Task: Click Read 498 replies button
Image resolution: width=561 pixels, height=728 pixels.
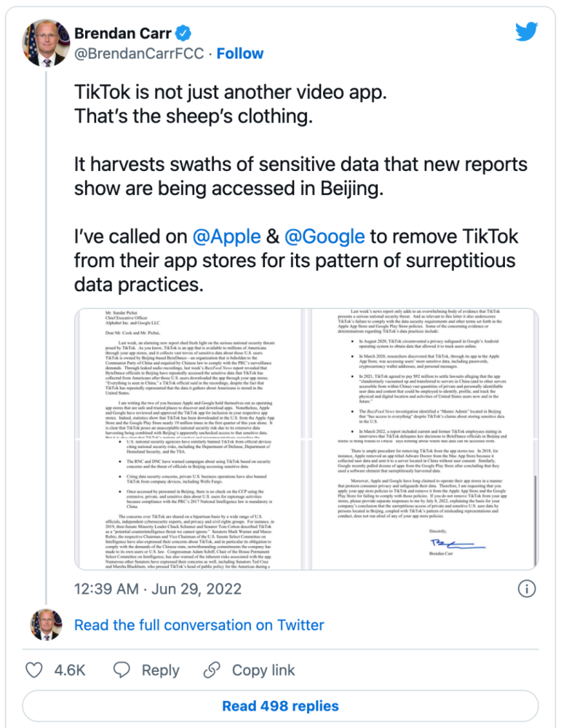Action: [x=280, y=706]
